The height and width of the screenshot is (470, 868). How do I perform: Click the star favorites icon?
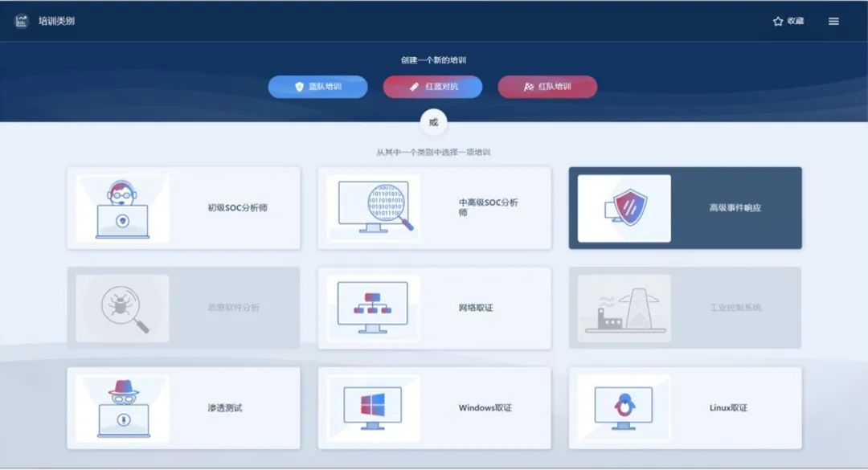[x=777, y=22]
